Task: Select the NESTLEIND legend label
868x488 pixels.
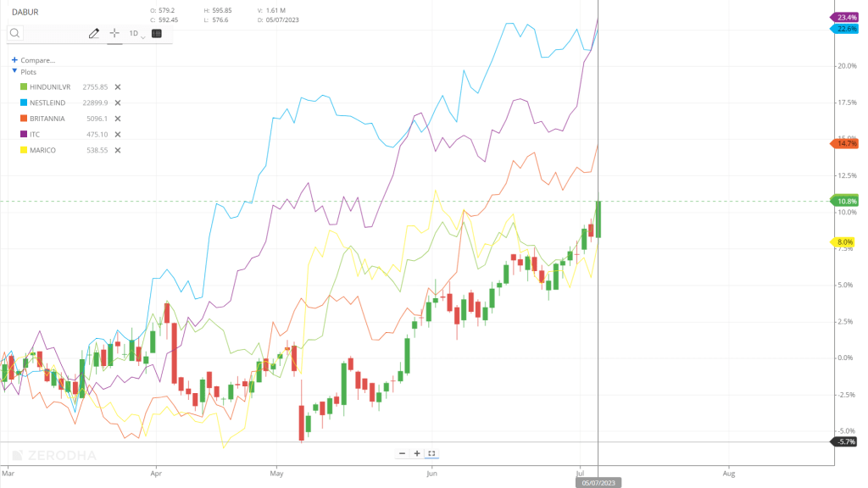Action: pyautogui.click(x=48, y=103)
